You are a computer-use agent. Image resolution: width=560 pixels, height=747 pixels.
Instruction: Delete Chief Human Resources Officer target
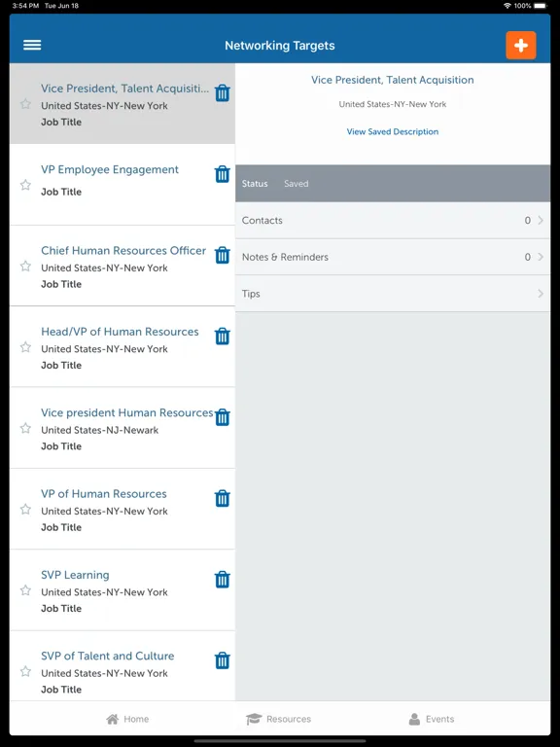223,255
